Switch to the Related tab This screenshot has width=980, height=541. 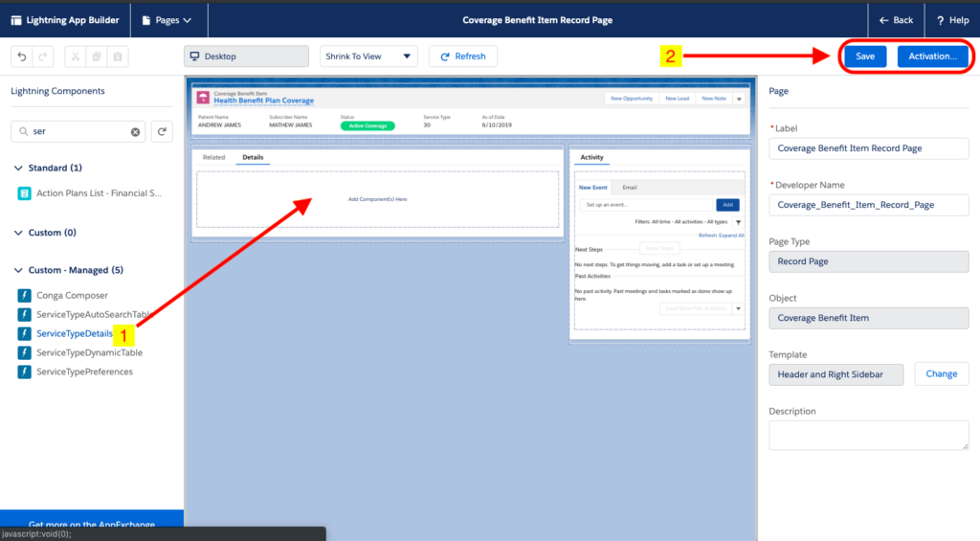click(x=213, y=157)
